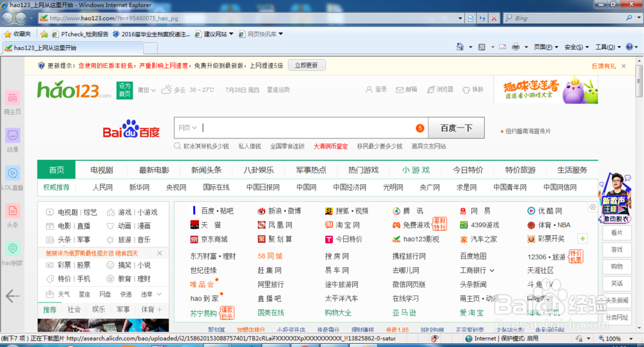
Task: Click the 设为首页 green button
Action: coord(124,90)
